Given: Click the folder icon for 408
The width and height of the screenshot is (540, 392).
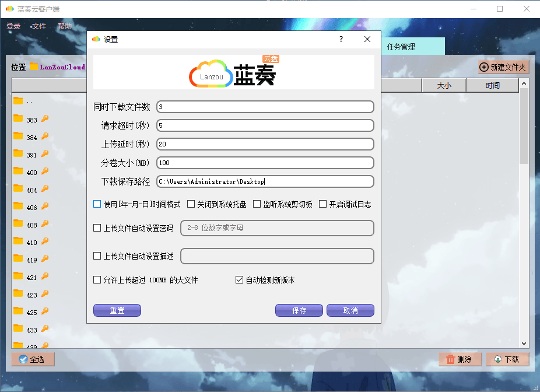Looking at the screenshot, I should click(x=18, y=223).
